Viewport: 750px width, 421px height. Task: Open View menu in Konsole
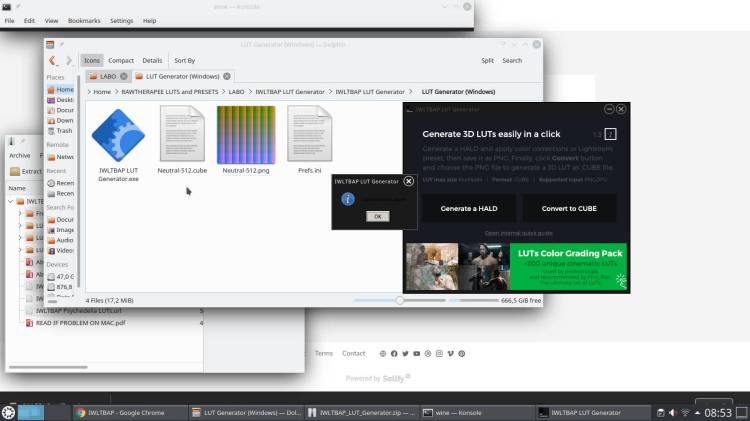point(51,21)
